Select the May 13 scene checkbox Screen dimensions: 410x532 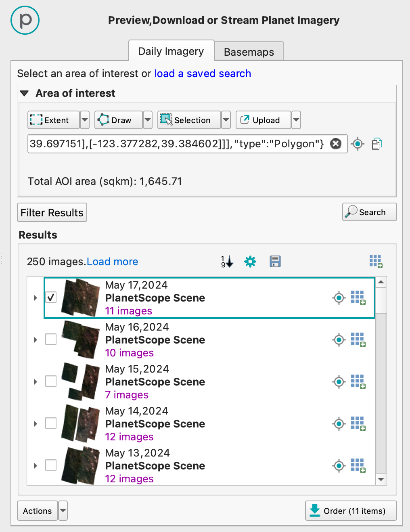coord(51,465)
